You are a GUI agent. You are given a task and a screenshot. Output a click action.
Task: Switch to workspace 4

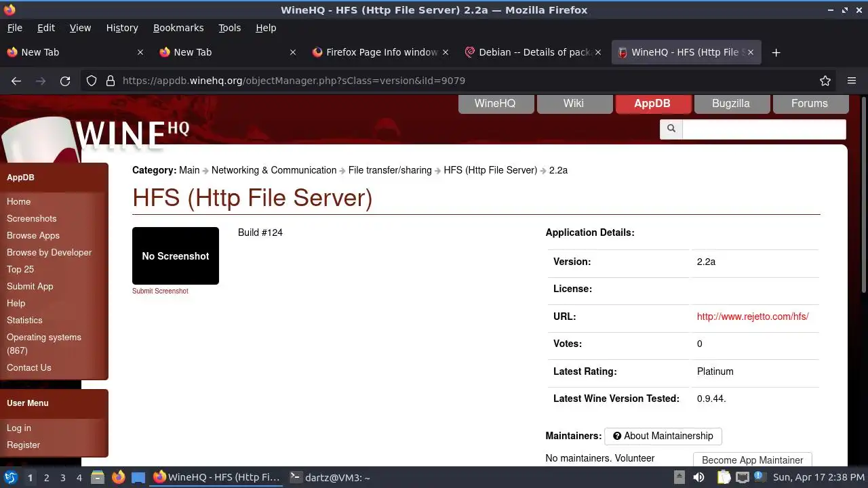tap(79, 477)
